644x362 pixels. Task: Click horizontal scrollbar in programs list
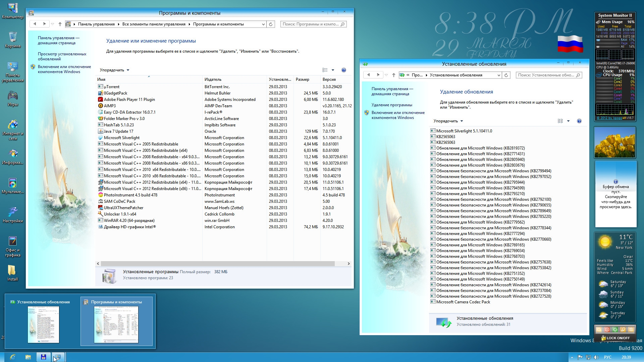(x=218, y=264)
